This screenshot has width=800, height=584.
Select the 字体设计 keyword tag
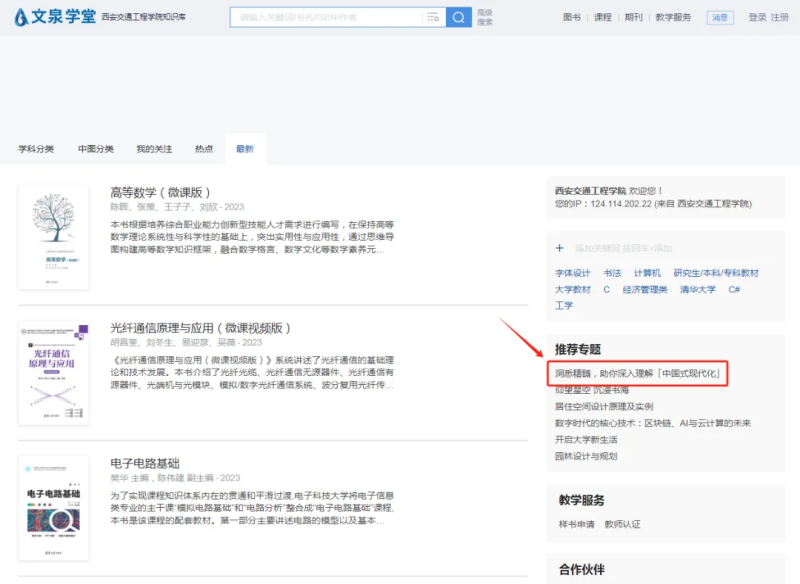point(573,273)
